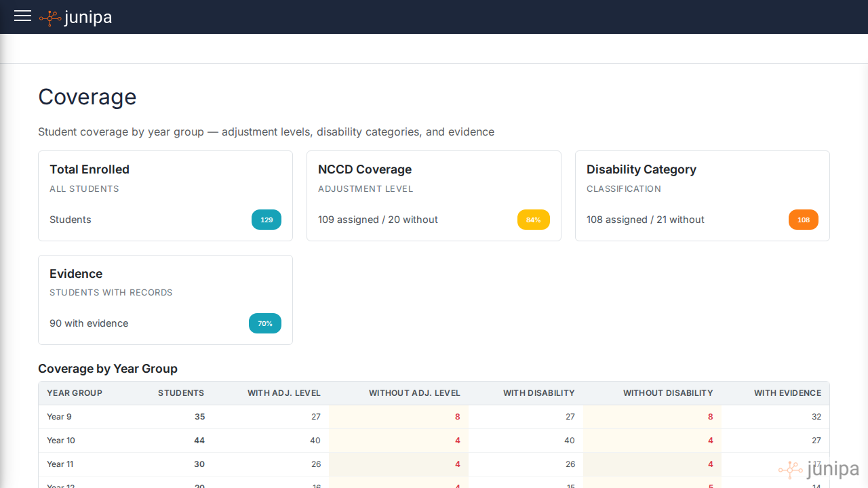
Task: Click the yellow 84% coverage badge
Action: (534, 220)
